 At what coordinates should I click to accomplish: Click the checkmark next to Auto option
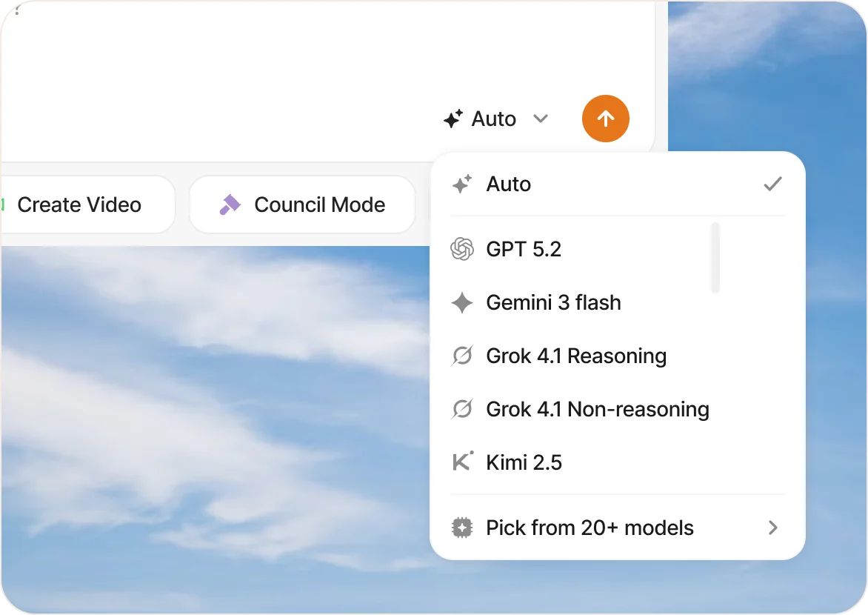772,184
